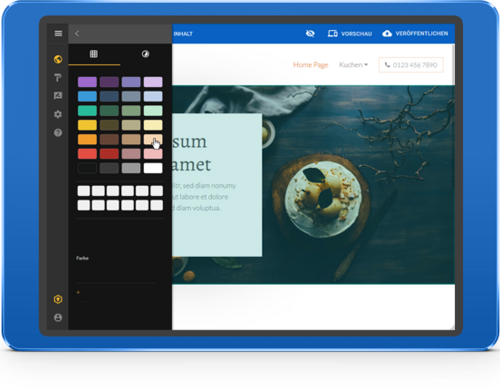The height and width of the screenshot is (390, 500).
Task: Open the hamburger menu icon
Action: [x=58, y=33]
